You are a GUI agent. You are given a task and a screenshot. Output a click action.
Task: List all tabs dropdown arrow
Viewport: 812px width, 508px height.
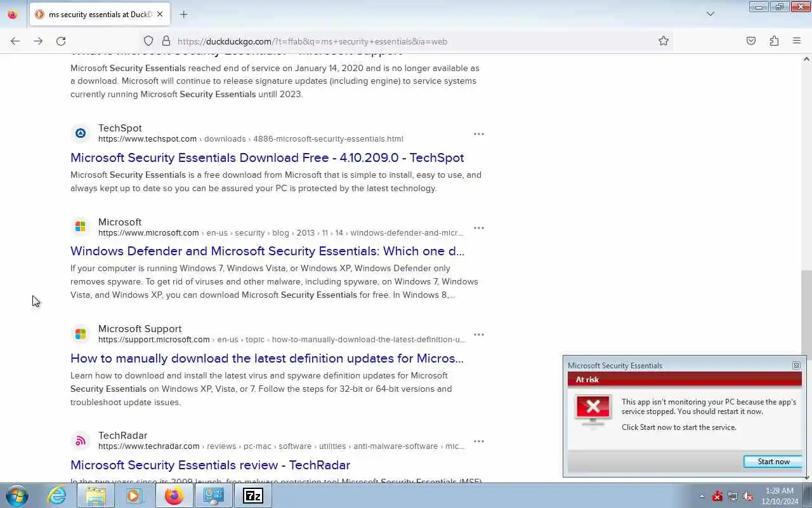pyautogui.click(x=710, y=14)
